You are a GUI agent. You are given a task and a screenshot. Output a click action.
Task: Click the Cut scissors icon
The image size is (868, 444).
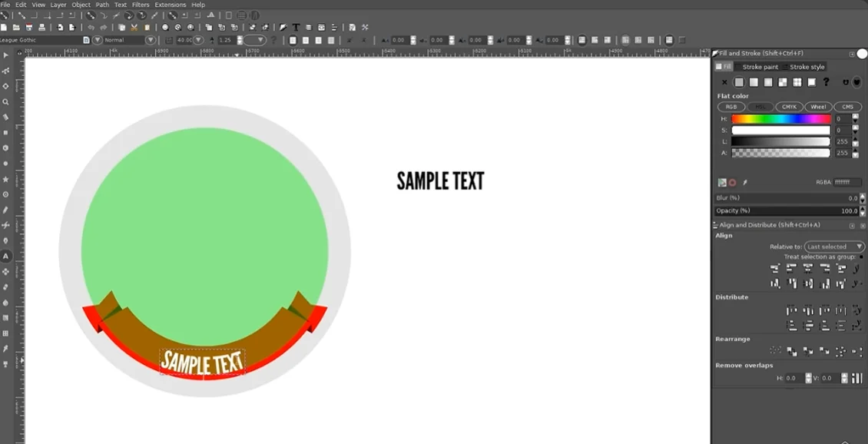(x=134, y=27)
